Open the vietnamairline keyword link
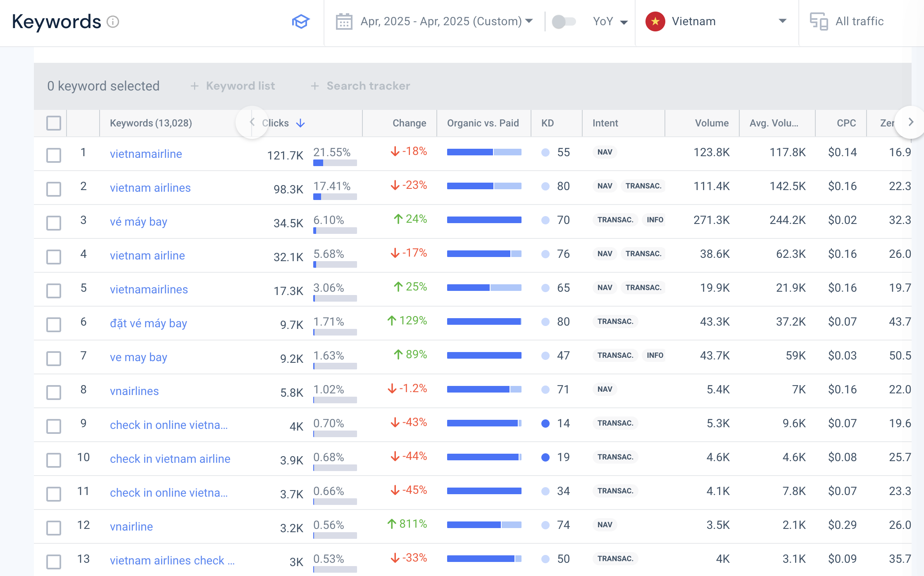Image resolution: width=924 pixels, height=576 pixels. [146, 154]
